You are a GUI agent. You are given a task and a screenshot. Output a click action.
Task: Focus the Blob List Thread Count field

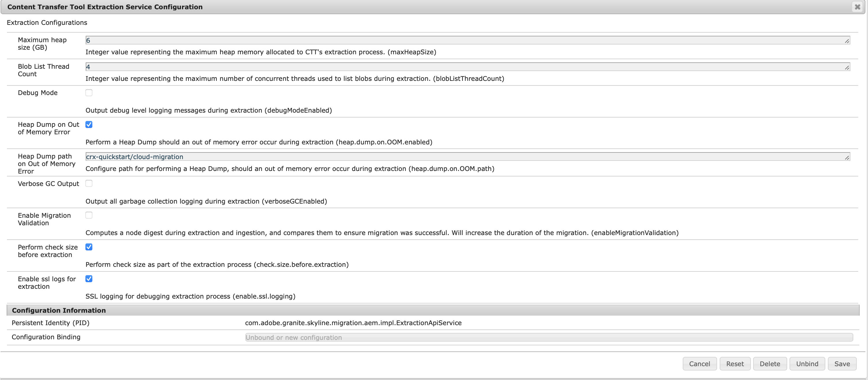pyautogui.click(x=465, y=67)
